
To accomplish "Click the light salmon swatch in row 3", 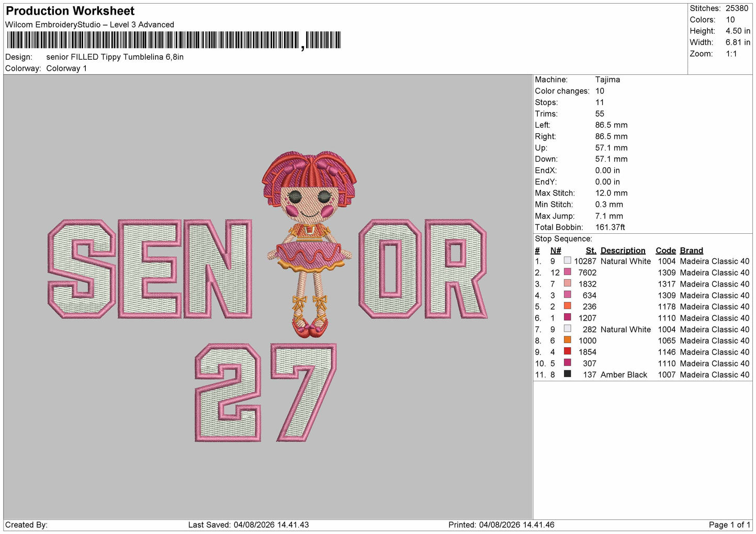I will click(567, 283).
